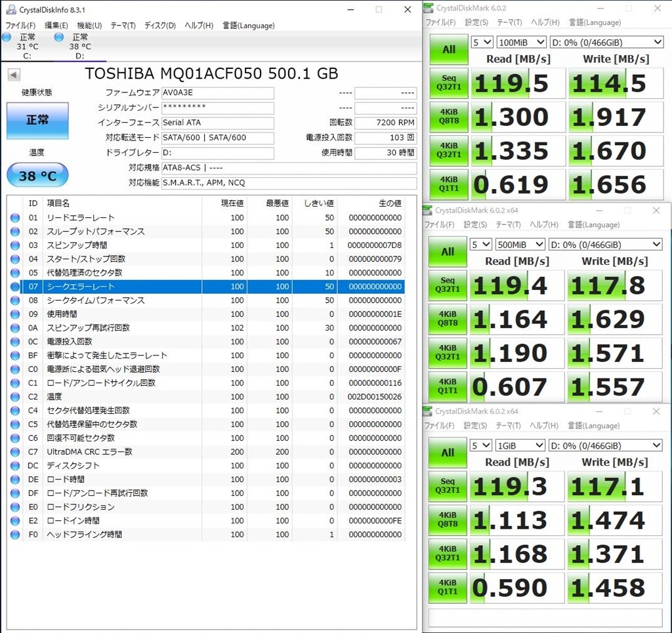
Task: Open the drive dropdown in the 500MiB CrystalDiskMark window
Action: [606, 245]
